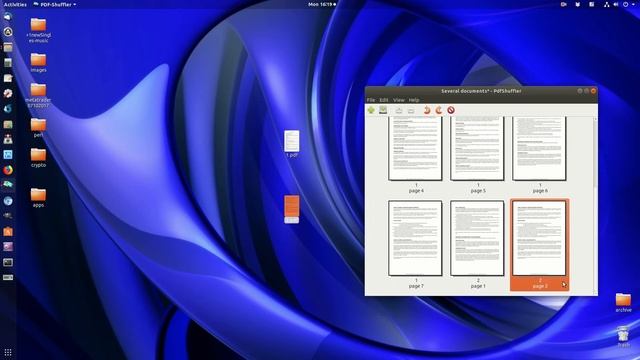This screenshot has height=360, width=640.
Task: Click the "page 7" label text
Action: point(416,286)
